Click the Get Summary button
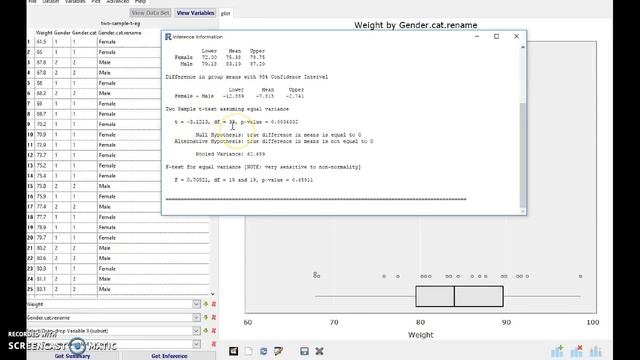 point(72,356)
